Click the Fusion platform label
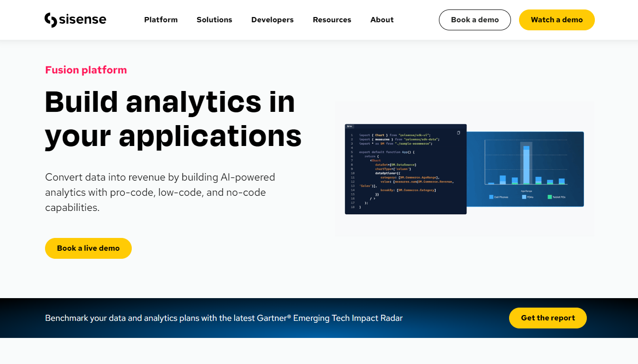This screenshot has height=364, width=638. (x=86, y=70)
